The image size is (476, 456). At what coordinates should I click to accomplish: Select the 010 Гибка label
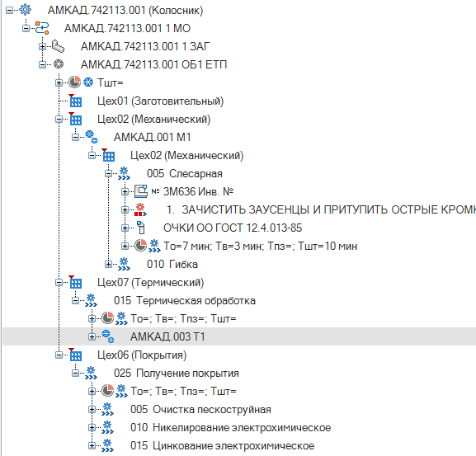tap(172, 264)
